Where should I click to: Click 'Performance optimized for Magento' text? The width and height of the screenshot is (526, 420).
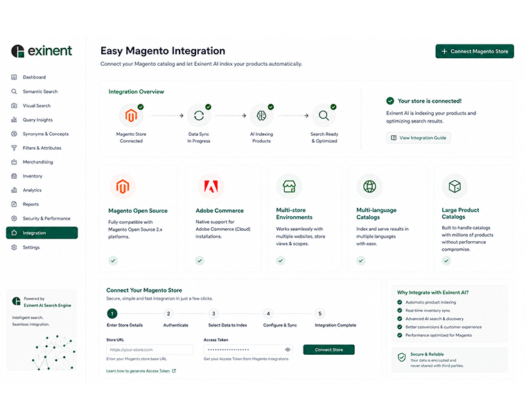(439, 335)
